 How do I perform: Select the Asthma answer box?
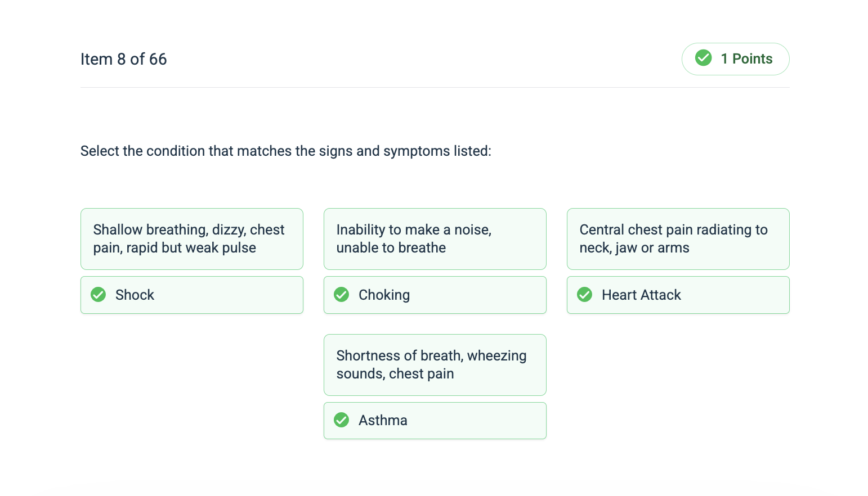click(x=435, y=421)
